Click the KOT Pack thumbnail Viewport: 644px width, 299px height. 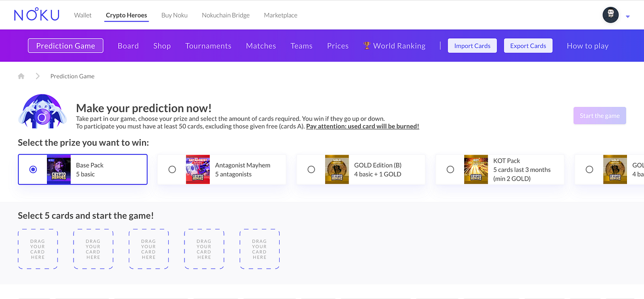point(476,170)
